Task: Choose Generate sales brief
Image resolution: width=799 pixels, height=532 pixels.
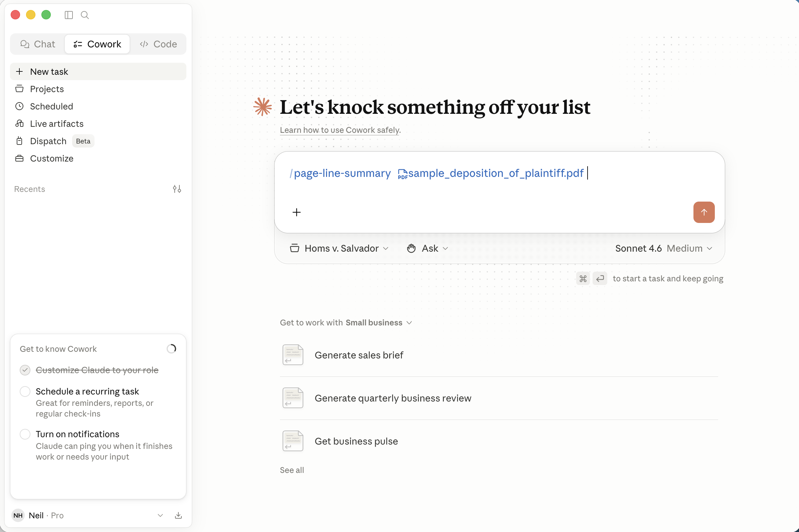Action: 498,355
